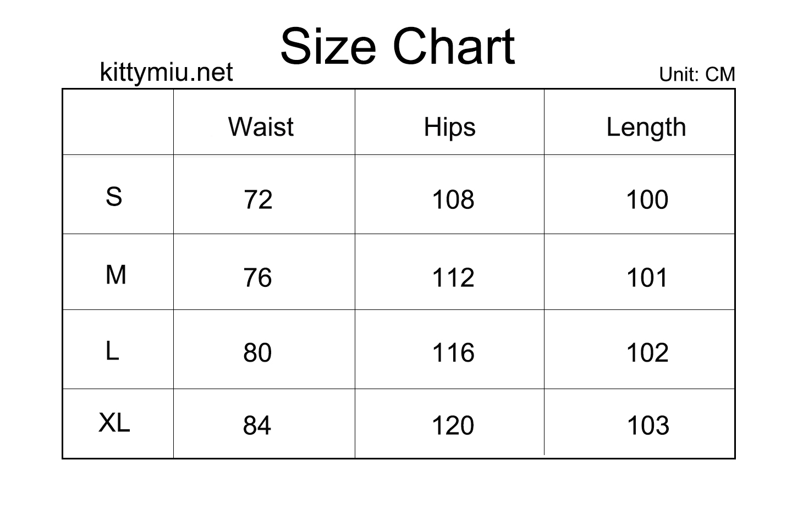Select length value 100 for size S

pos(647,199)
